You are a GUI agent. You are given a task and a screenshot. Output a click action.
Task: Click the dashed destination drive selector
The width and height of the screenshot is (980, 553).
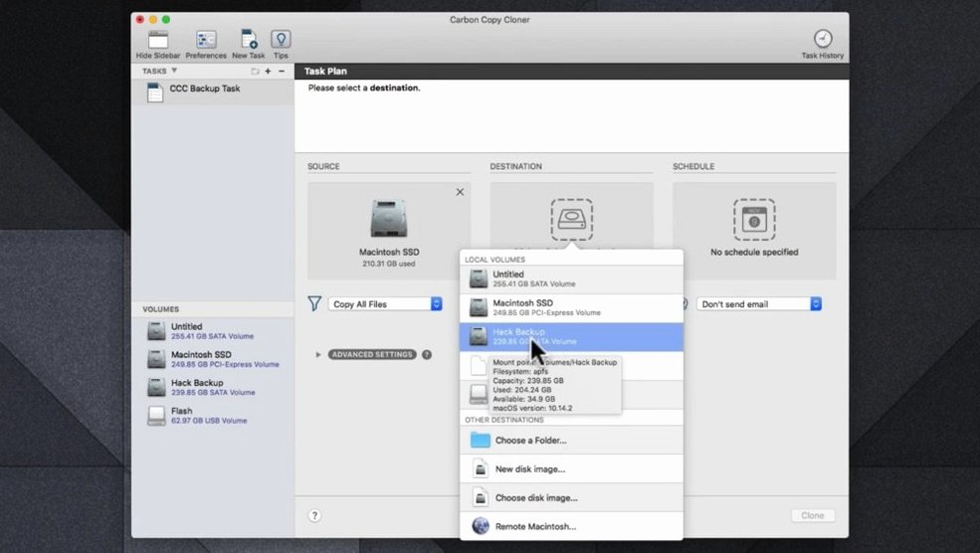(571, 220)
